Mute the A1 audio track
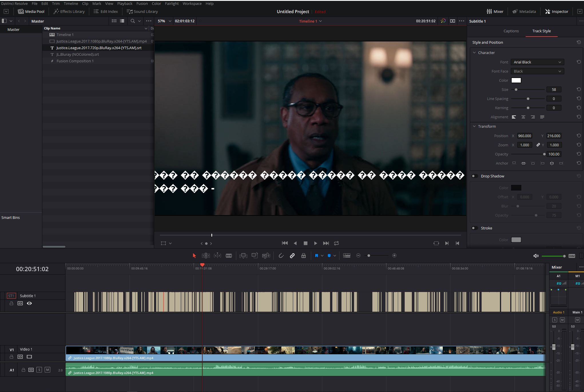Screen dimensions: 584x392 [x=47, y=370]
